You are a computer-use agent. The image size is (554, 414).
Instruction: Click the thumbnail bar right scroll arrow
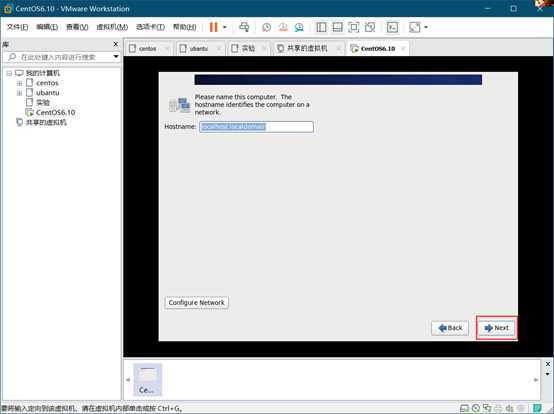click(x=536, y=380)
